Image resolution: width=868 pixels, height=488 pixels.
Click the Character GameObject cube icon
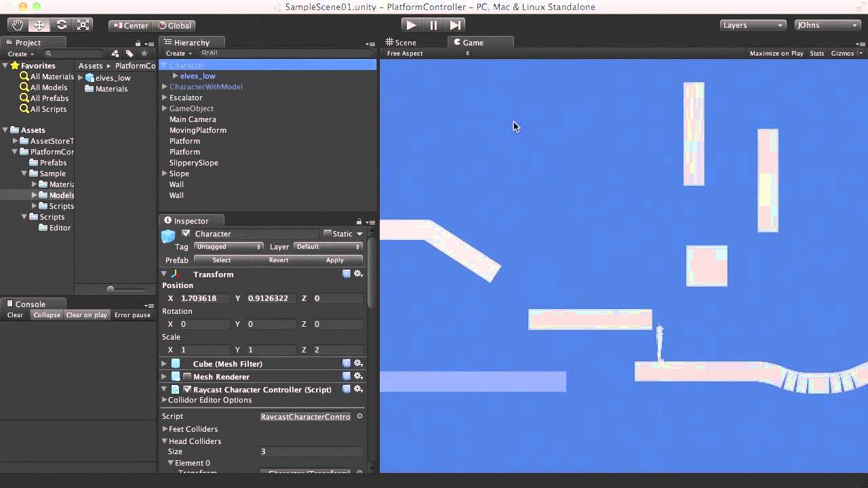coord(168,236)
